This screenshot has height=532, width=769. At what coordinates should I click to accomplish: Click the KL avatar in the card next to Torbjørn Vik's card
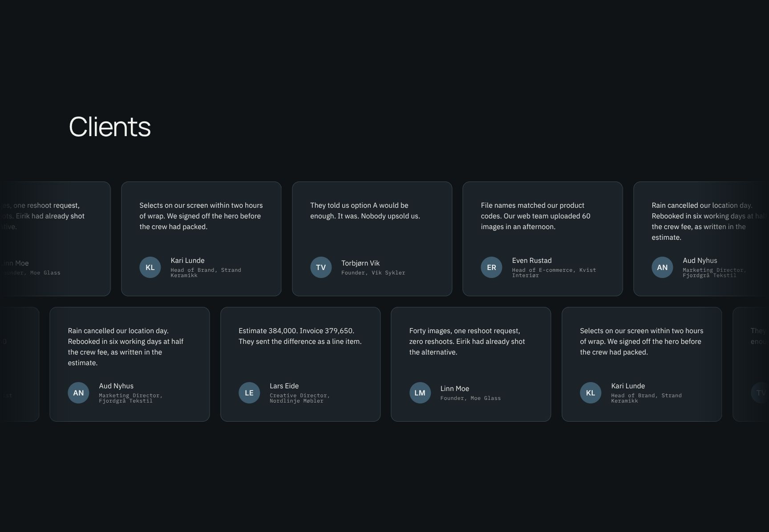(x=150, y=267)
